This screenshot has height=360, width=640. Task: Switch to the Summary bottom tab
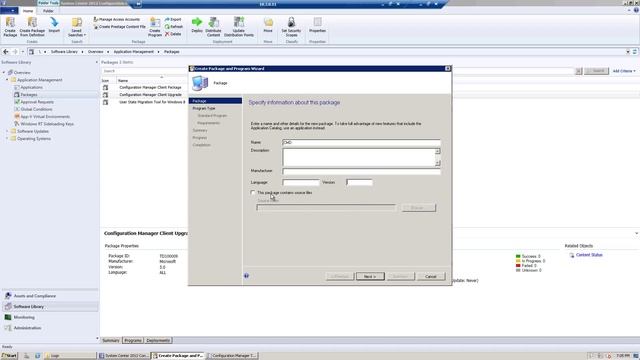[111, 340]
